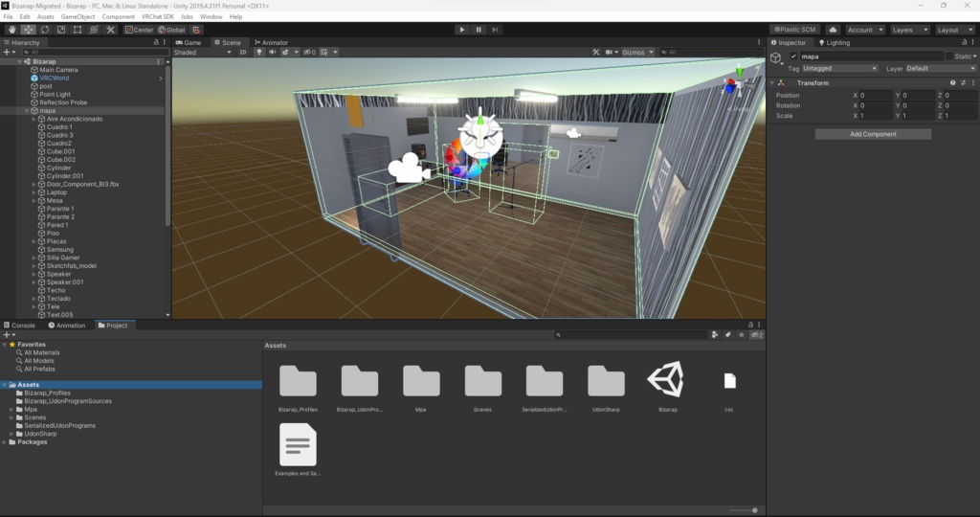This screenshot has width=980, height=517.
Task: Select the Rect tool
Action: [77, 30]
